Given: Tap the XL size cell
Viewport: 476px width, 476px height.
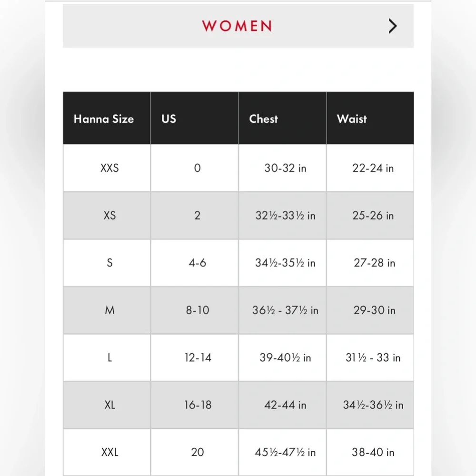Looking at the screenshot, I should [109, 405].
